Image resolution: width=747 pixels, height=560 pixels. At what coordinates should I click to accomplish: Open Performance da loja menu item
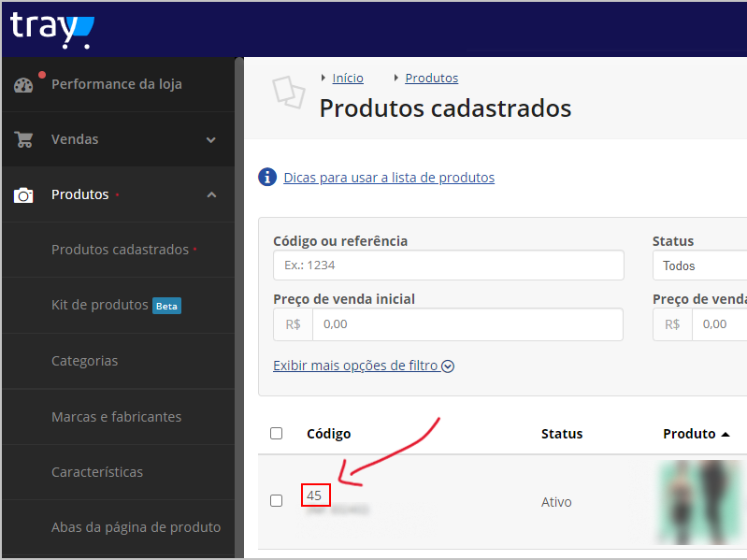pos(118,84)
